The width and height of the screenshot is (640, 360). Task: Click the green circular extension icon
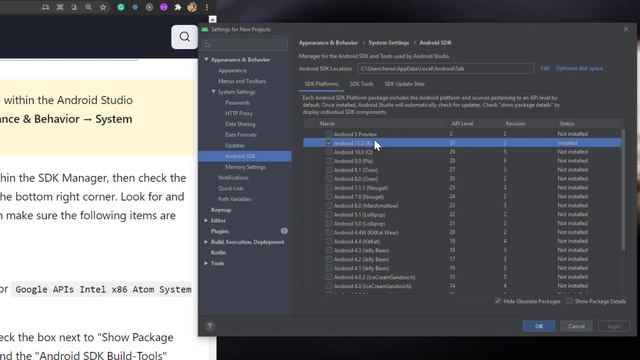(x=121, y=7)
